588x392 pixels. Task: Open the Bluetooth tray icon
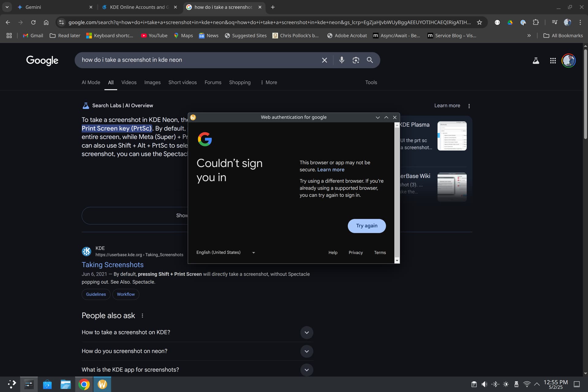coord(495,384)
